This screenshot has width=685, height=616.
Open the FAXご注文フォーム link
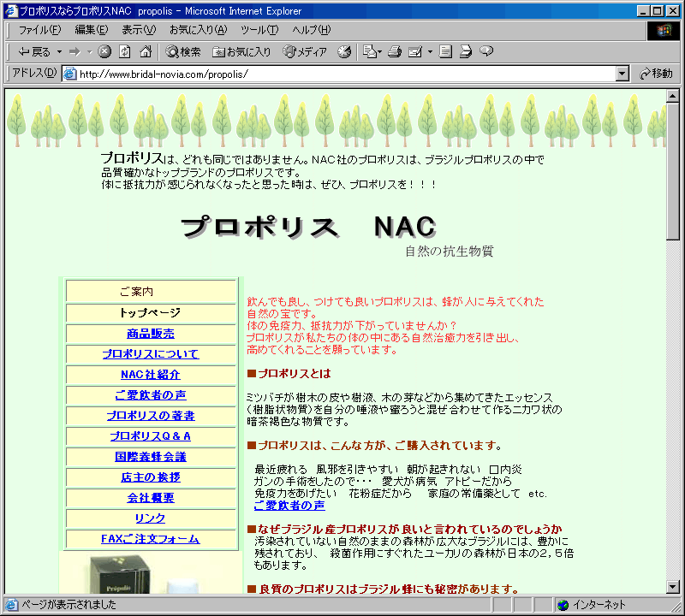tap(151, 539)
